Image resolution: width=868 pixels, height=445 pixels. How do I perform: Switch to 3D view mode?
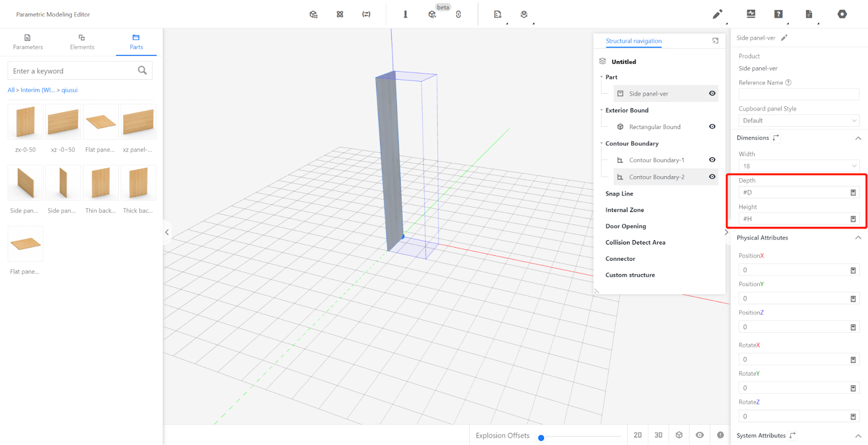tap(658, 435)
